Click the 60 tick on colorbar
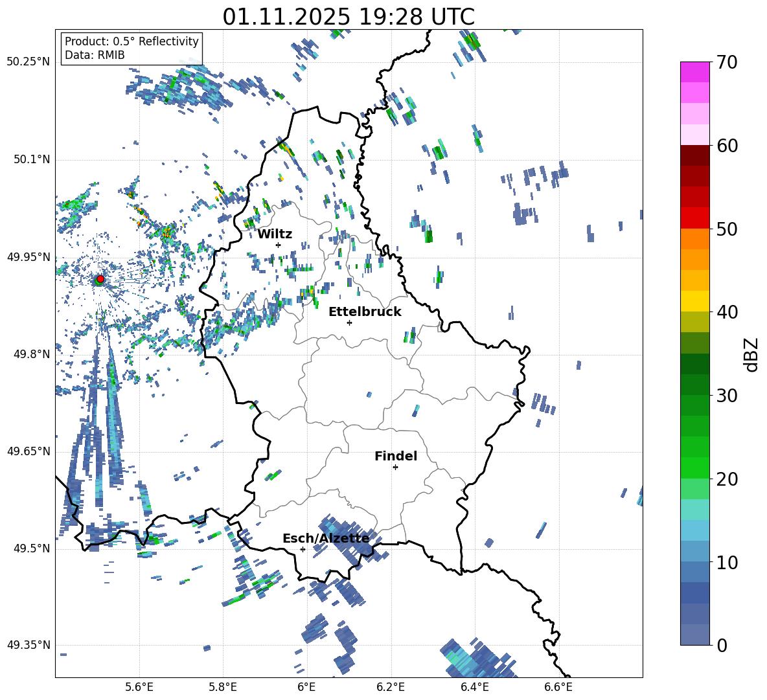767x700 pixels. coord(727,146)
